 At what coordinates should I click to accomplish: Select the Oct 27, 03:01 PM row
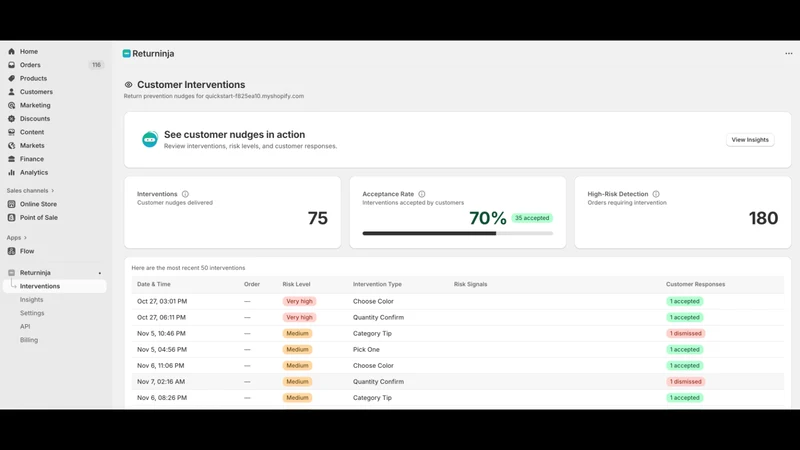(x=458, y=301)
